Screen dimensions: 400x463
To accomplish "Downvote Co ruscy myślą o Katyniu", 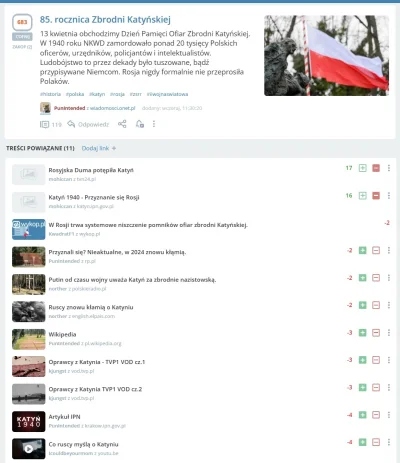I will click(x=376, y=442).
